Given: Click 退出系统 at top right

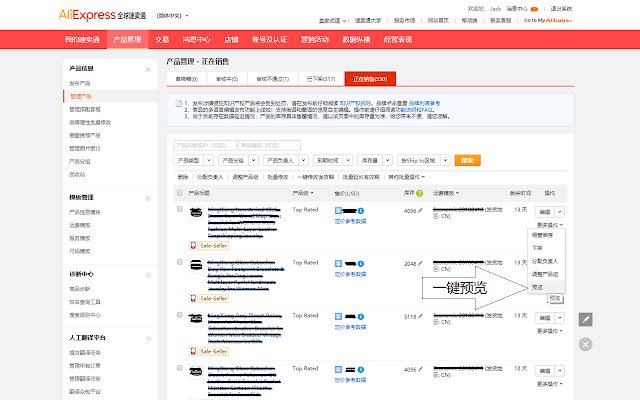Looking at the screenshot, I should 561,9.
